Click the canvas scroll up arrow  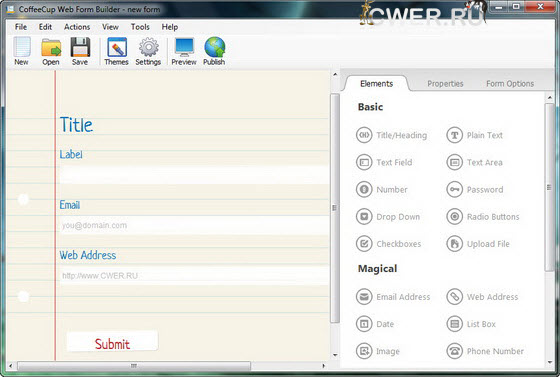[335, 75]
